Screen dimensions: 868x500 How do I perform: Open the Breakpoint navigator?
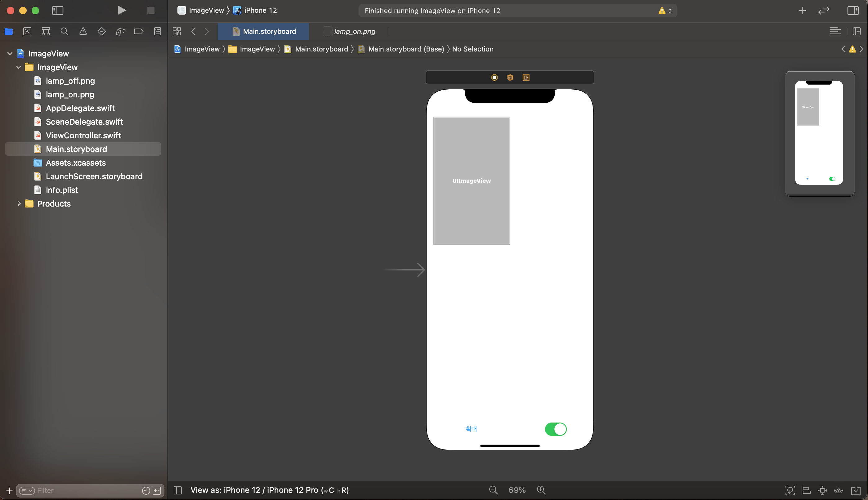click(139, 32)
